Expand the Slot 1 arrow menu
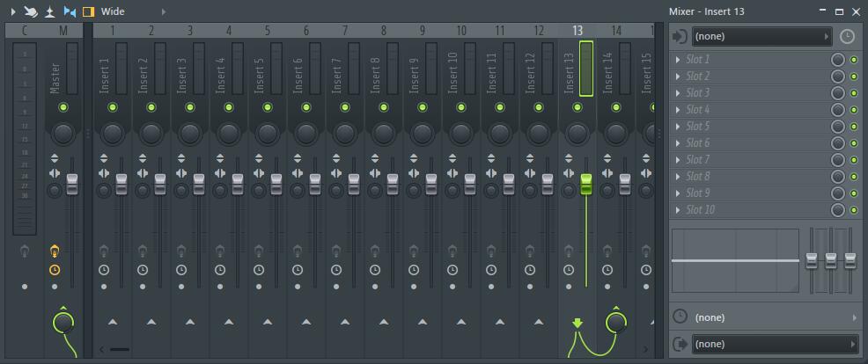Image resolution: width=868 pixels, height=364 pixels. (678, 60)
